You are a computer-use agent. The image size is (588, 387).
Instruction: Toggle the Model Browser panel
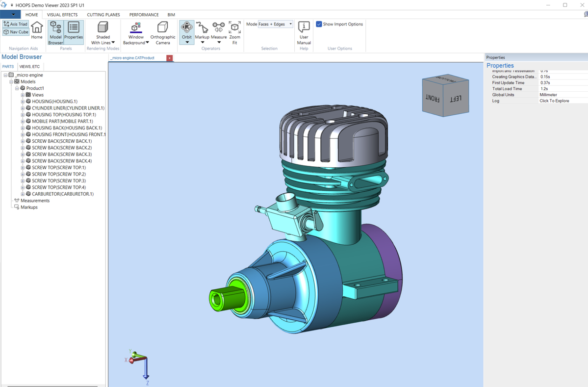pyautogui.click(x=55, y=32)
